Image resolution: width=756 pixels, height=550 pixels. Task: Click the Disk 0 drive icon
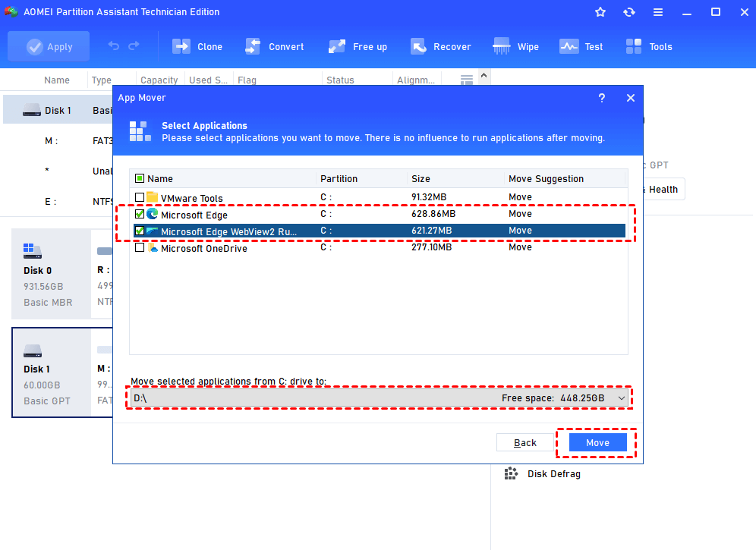[33, 251]
